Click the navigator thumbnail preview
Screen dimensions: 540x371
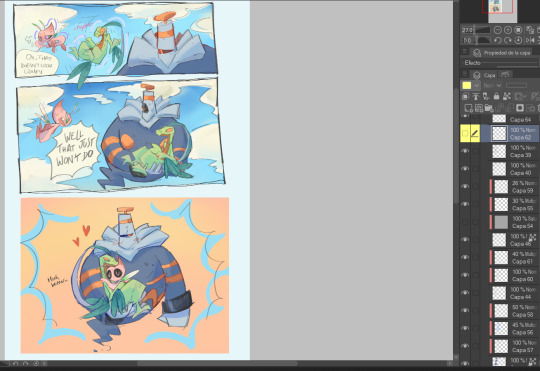pyautogui.click(x=503, y=10)
